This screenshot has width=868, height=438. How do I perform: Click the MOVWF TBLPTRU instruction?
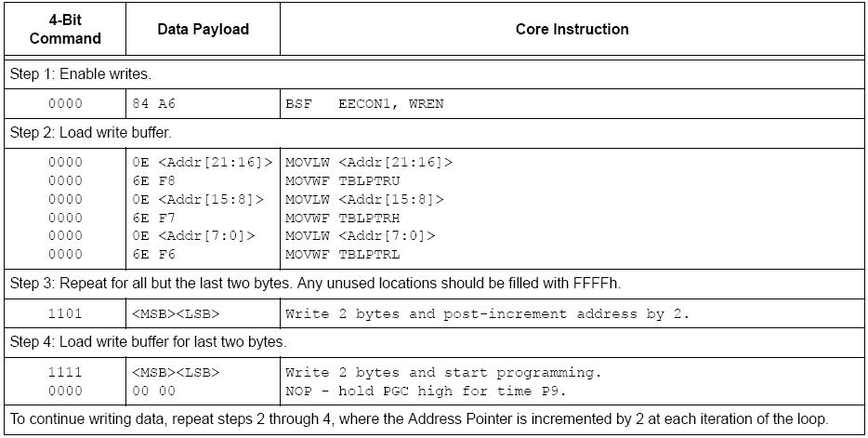point(343,180)
